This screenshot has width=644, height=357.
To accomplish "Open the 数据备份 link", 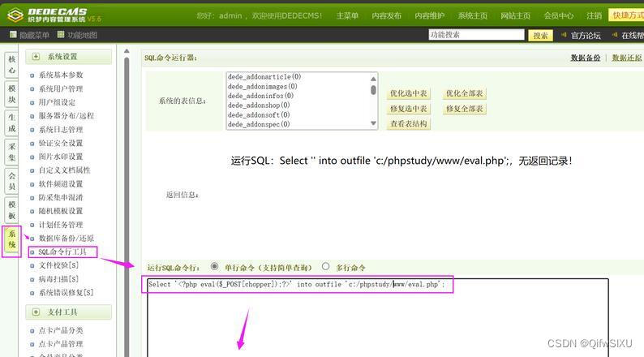I will (x=586, y=58).
